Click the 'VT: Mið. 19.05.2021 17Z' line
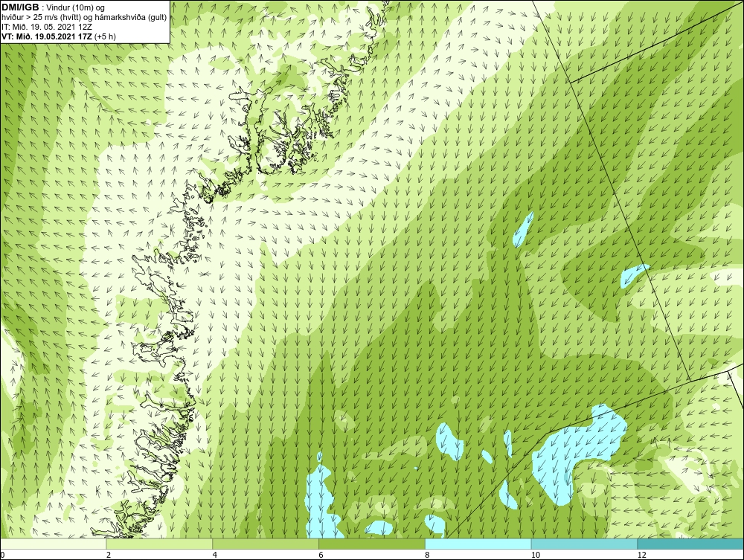Image resolution: width=744 pixels, height=560 pixels. (58, 36)
